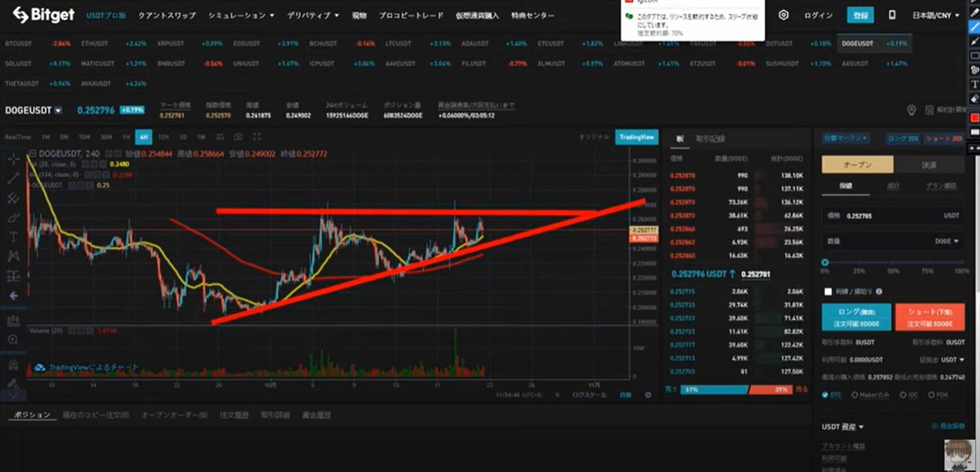Select the brush drawing tool in chart sidebar
Screen dimensions: 980x472
(13, 217)
